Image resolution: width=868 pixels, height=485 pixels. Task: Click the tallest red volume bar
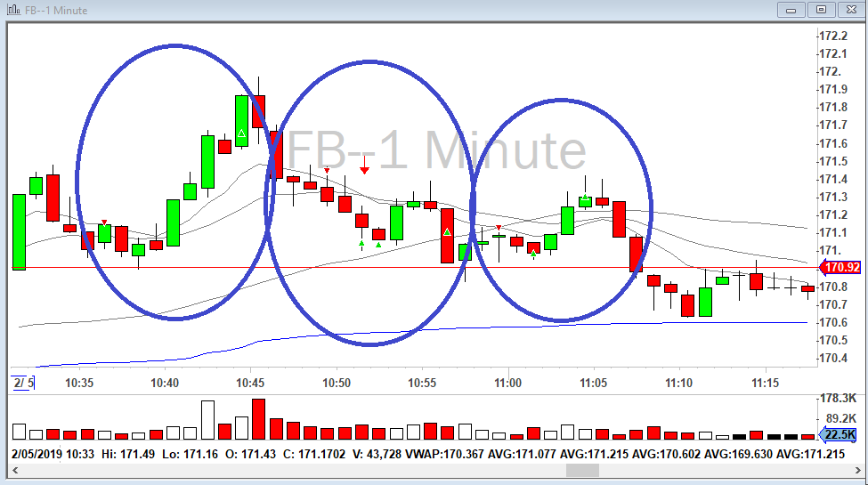pos(259,419)
